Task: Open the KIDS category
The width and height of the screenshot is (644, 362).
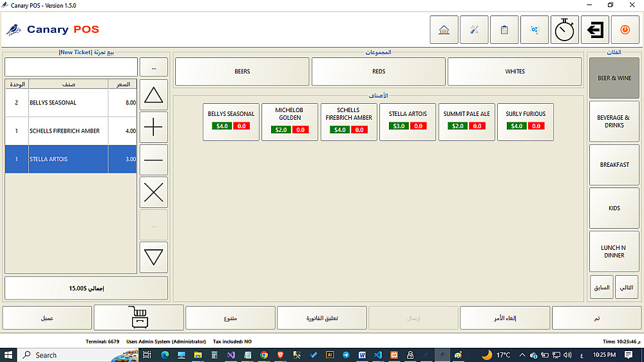Action: click(614, 208)
